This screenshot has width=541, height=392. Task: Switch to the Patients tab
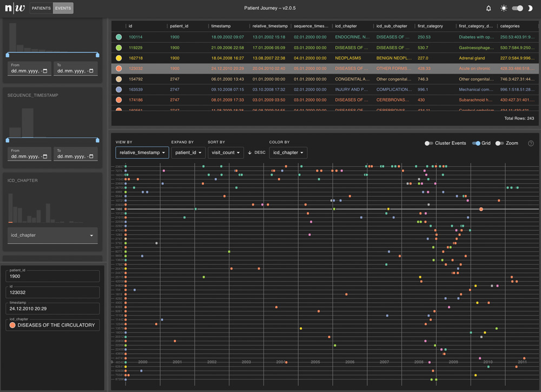point(41,8)
